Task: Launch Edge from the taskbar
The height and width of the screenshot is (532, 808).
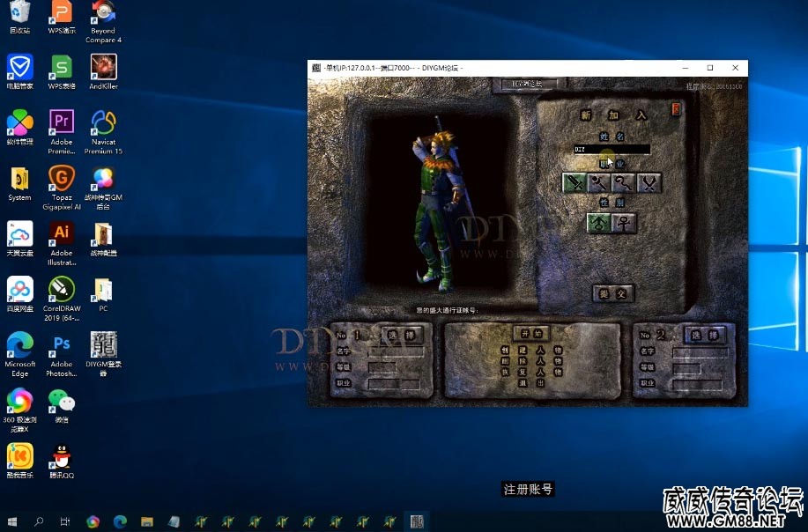Action: coord(120,521)
